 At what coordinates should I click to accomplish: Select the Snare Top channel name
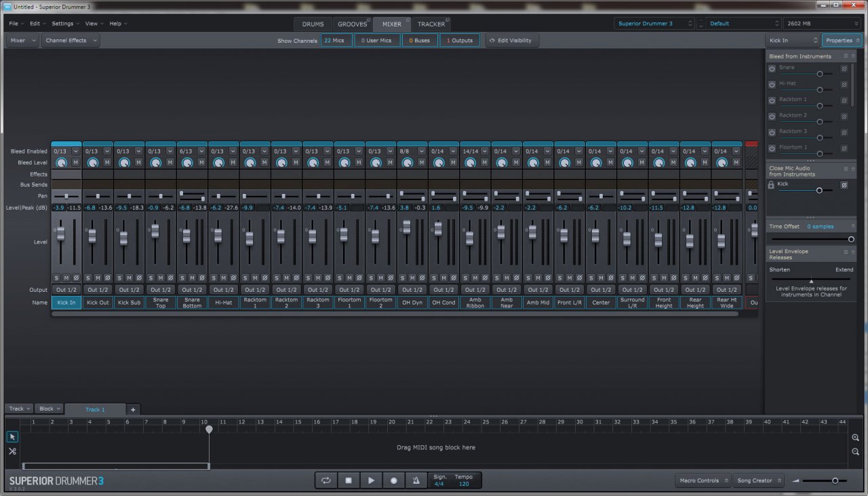(161, 303)
